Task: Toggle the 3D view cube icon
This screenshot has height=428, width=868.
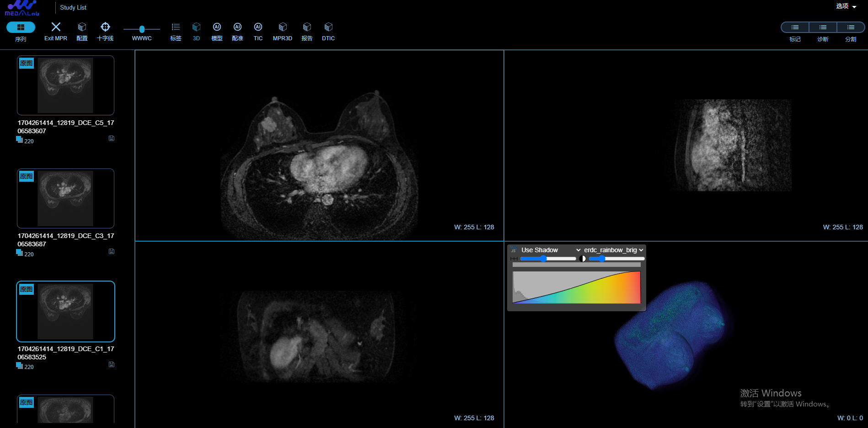Action: [196, 27]
